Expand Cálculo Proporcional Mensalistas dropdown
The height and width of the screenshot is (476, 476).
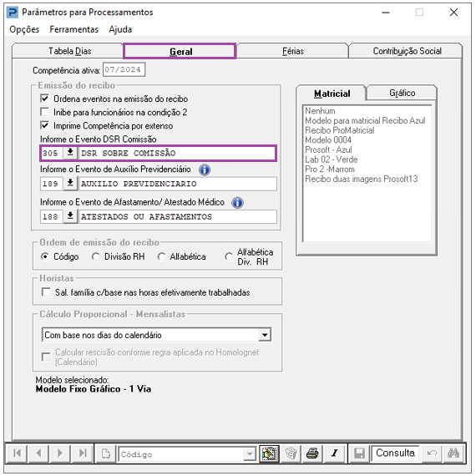[265, 335]
